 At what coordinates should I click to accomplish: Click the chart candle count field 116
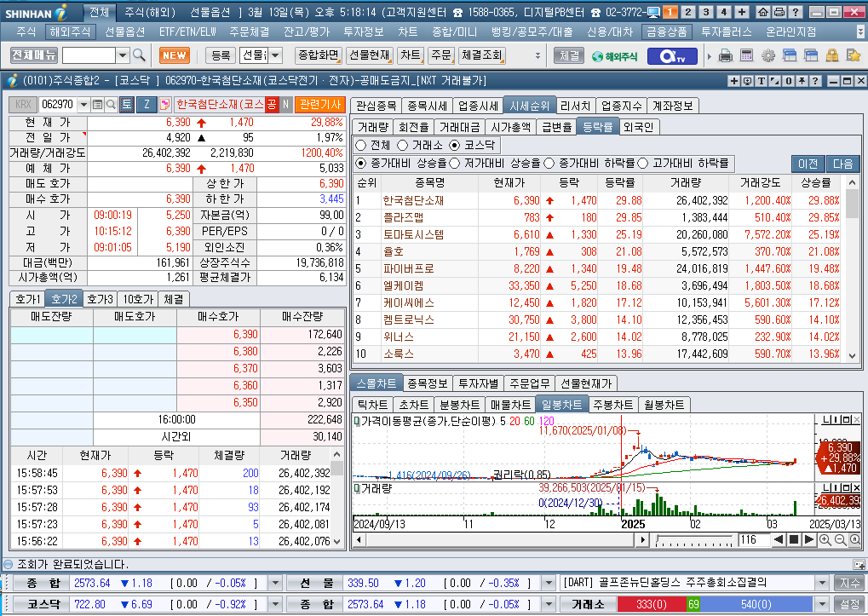coord(752,539)
